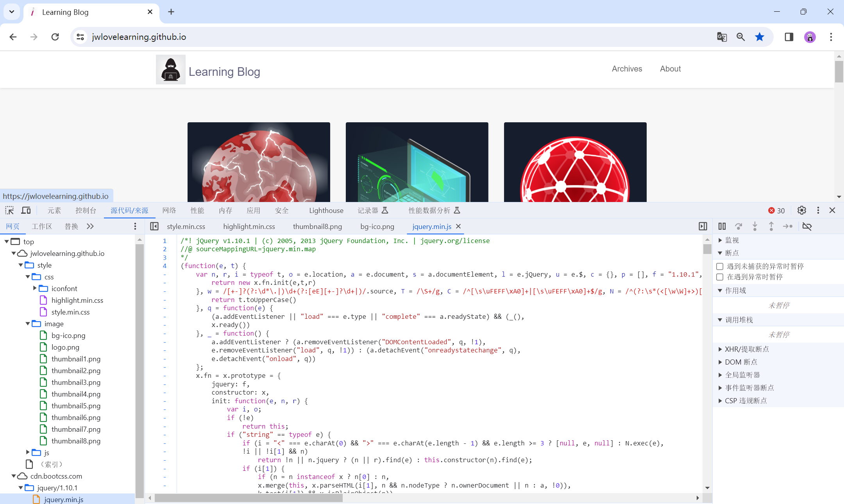This screenshot has width=844, height=504.
Task: Click the step out icon
Action: pos(771,226)
